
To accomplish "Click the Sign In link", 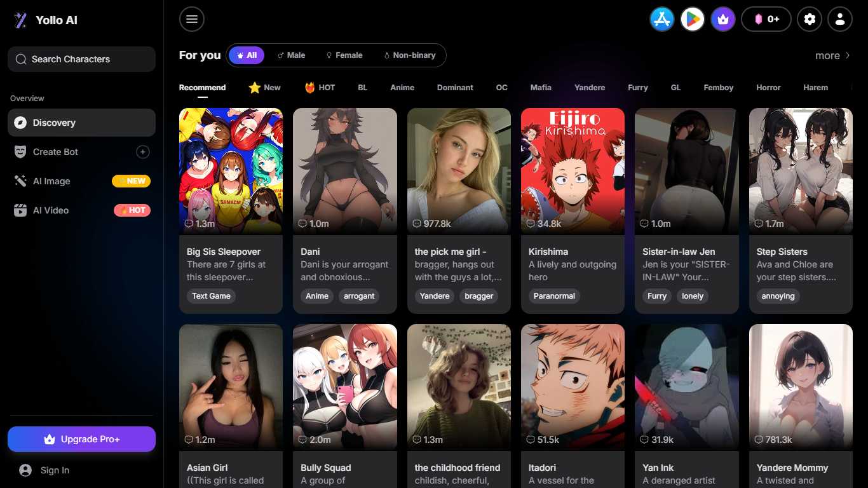I will pyautogui.click(x=55, y=470).
